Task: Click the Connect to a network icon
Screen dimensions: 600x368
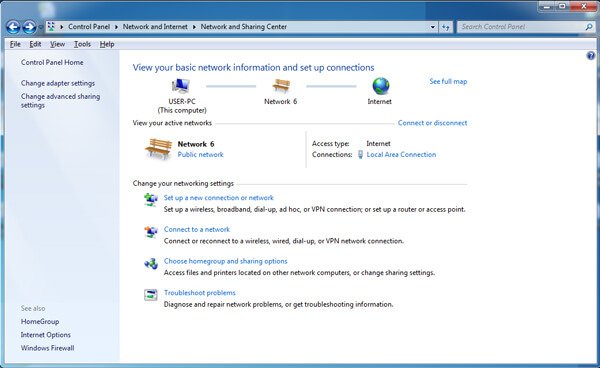Action: click(x=151, y=231)
